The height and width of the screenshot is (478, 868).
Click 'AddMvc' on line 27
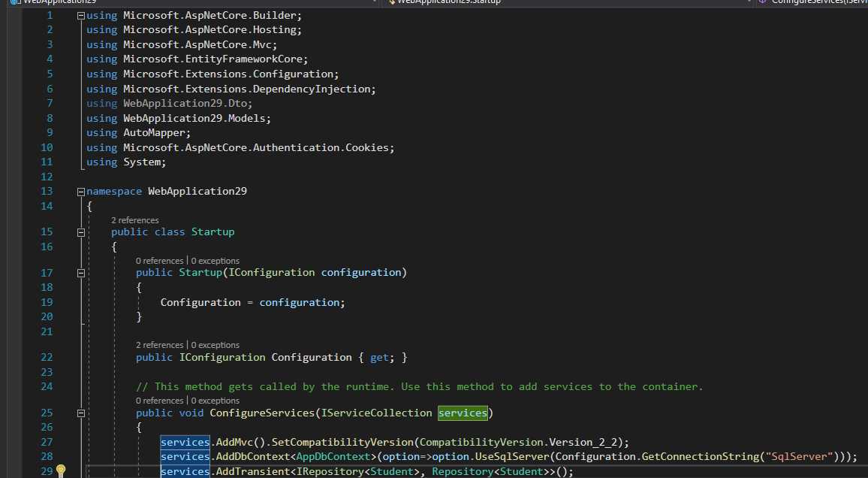(234, 442)
